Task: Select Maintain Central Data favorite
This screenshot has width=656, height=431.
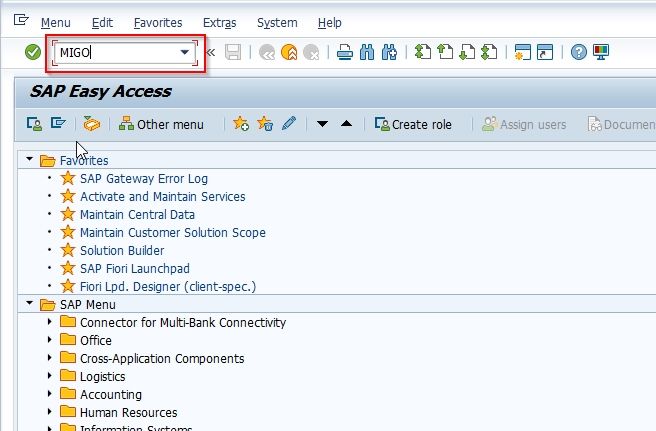Action: point(137,215)
